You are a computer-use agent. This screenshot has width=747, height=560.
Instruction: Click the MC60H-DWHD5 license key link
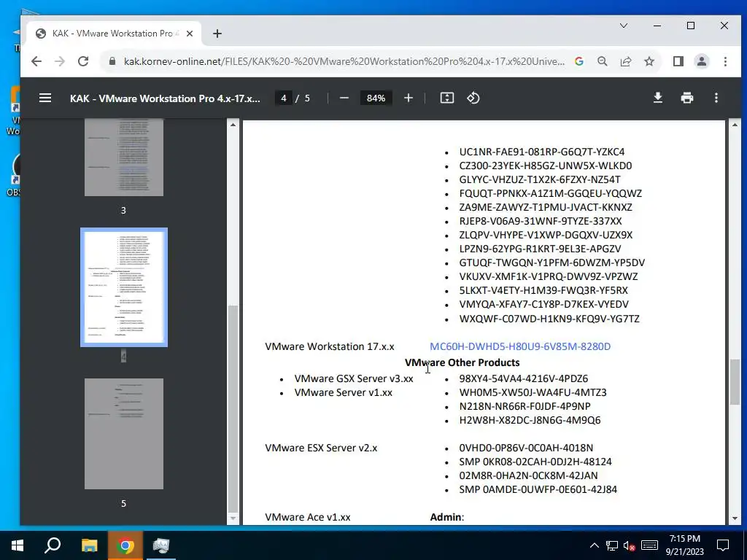tap(519, 346)
